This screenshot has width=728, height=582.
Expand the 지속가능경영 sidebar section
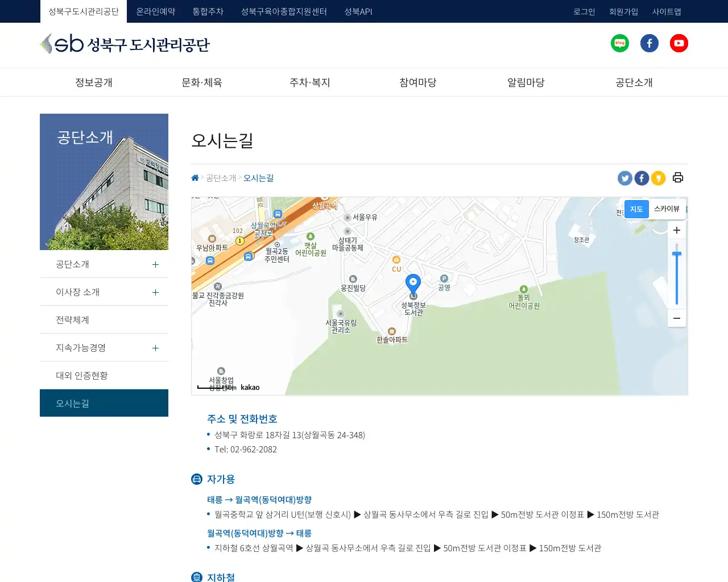[x=155, y=348]
